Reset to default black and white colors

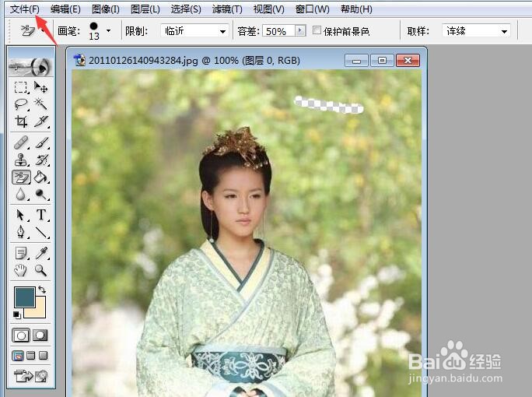(x=16, y=315)
